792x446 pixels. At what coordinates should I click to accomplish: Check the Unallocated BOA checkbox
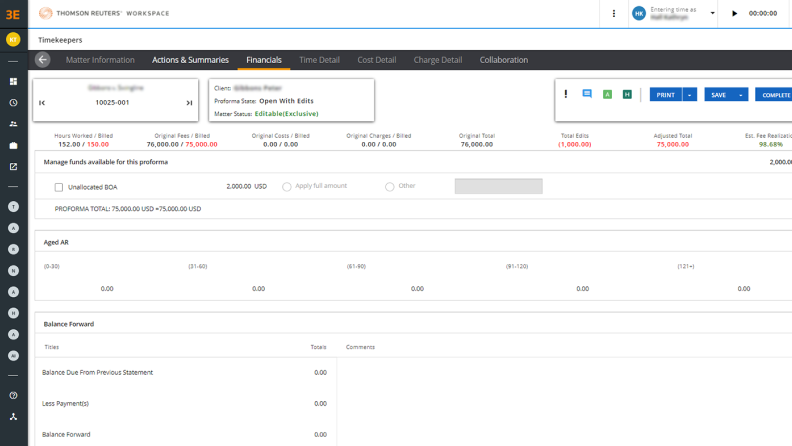59,187
